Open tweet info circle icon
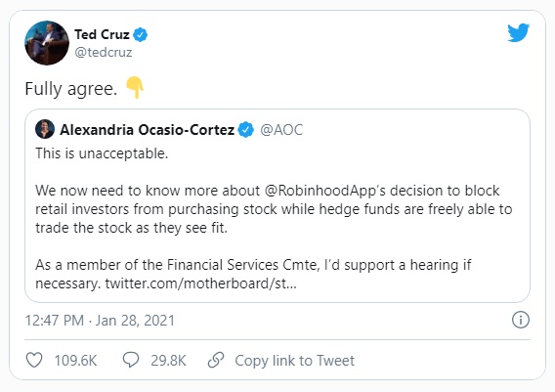This screenshot has height=392, width=555. 520,320
